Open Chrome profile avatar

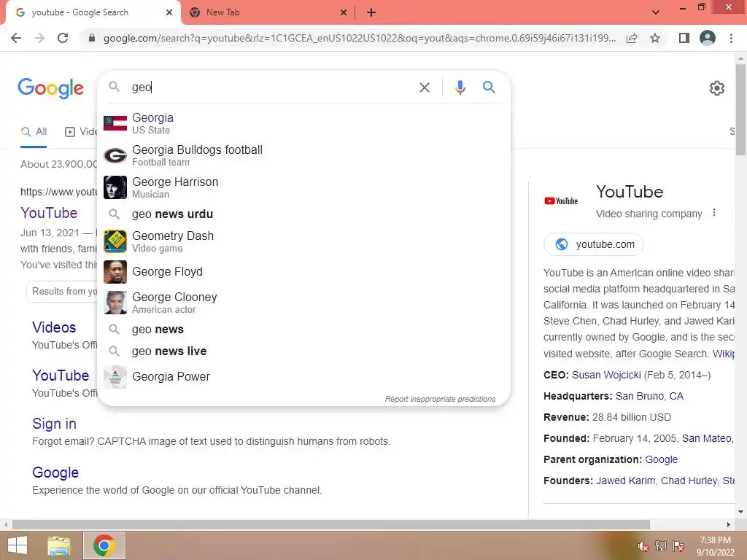708,38
